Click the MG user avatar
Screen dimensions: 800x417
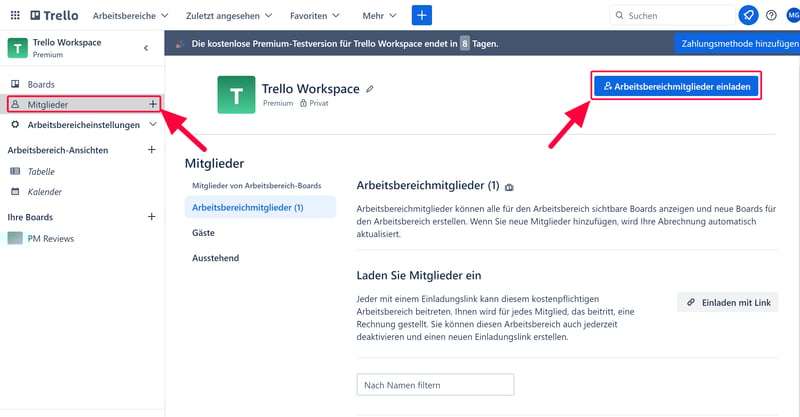click(x=790, y=16)
